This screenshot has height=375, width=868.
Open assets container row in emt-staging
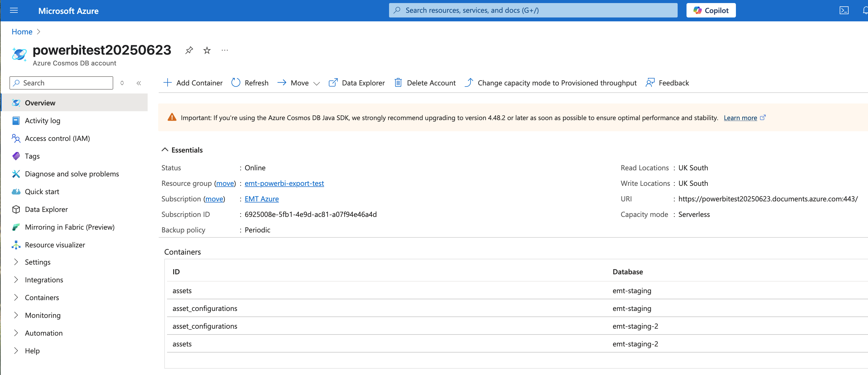coord(517,290)
